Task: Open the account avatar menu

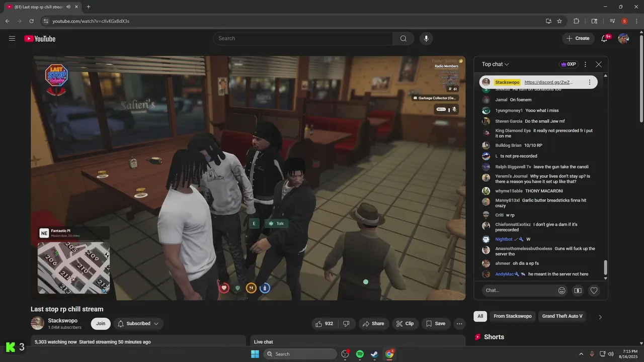Action: (623, 38)
